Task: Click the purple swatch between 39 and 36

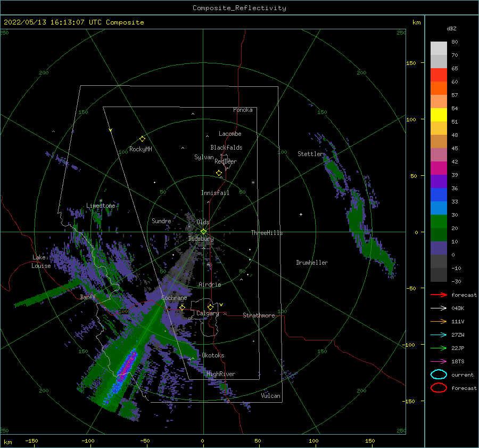Action: [439, 182]
